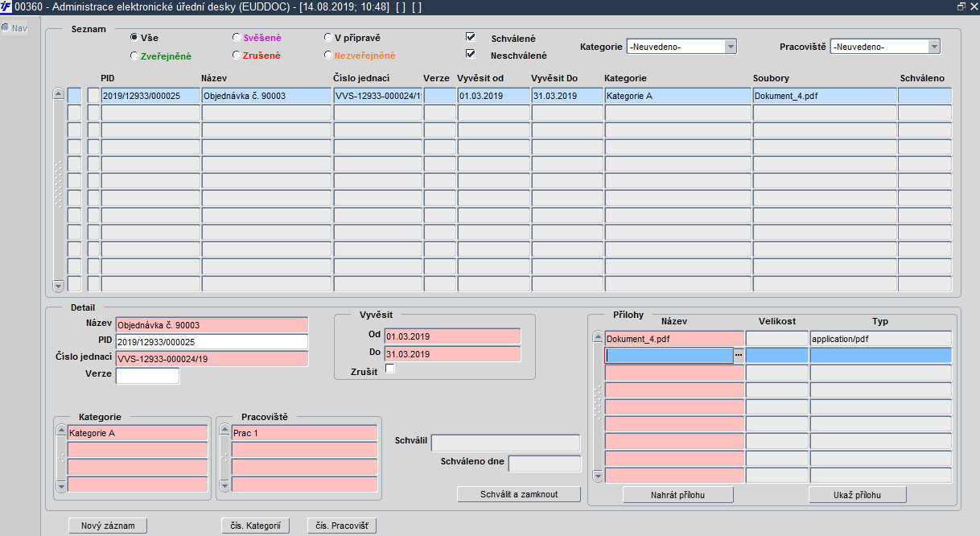This screenshot has width=980, height=536.
Task: Click PID cell 2019/12933/000025 in list
Action: pos(150,96)
